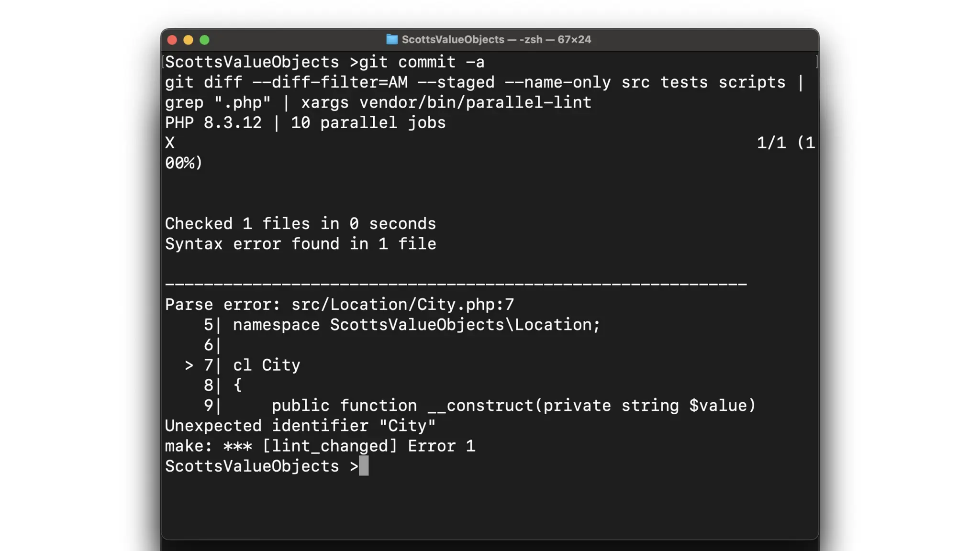Click the terminal cursor block at prompt
This screenshot has height=551, width=980.
click(x=364, y=466)
